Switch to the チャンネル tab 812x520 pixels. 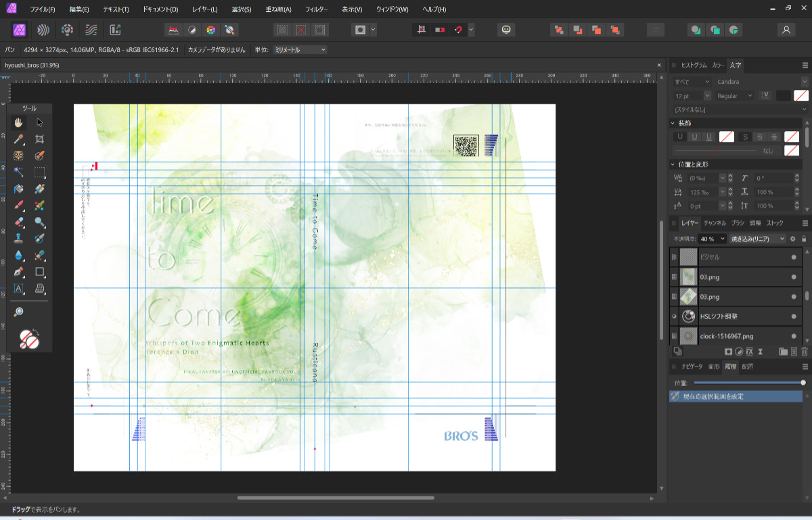pos(715,223)
